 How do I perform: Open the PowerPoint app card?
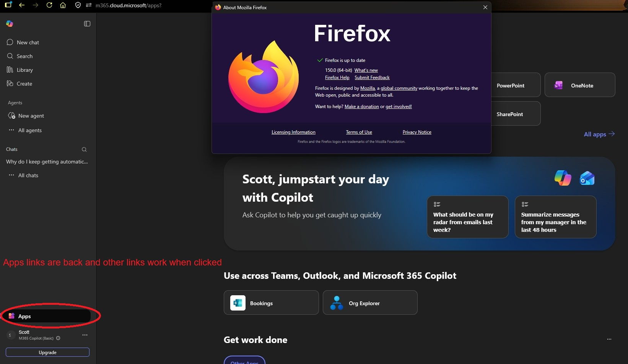click(x=516, y=85)
